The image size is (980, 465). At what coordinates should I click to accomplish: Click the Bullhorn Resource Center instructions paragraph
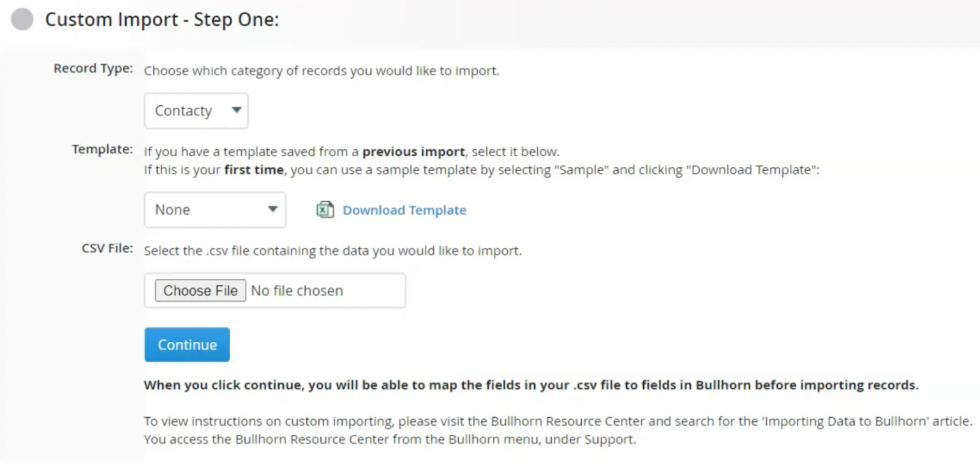[558, 430]
